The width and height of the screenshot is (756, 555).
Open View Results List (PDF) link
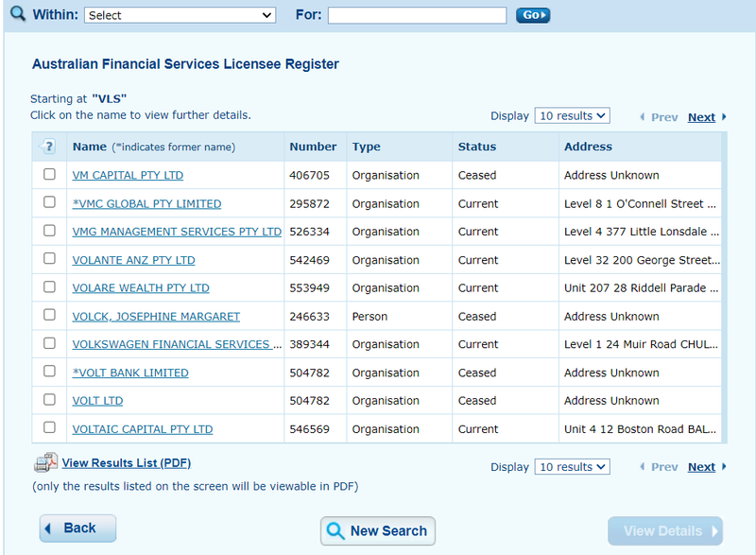click(x=127, y=463)
